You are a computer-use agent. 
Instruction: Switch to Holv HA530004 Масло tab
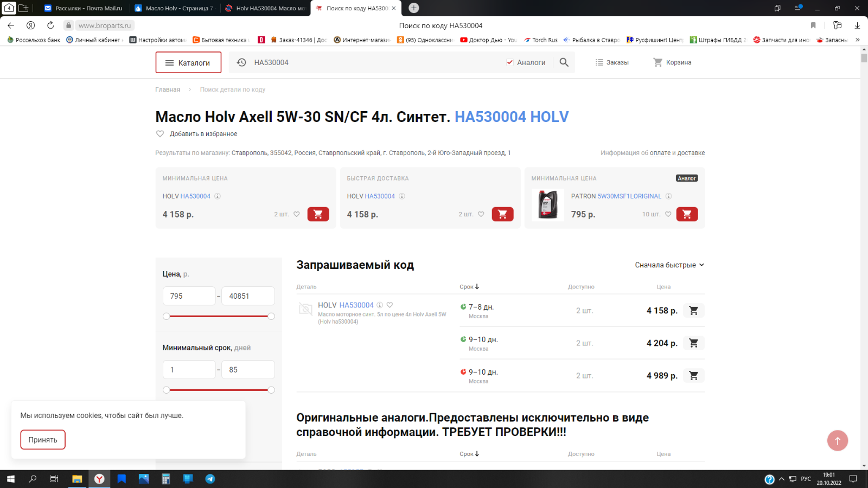(x=266, y=8)
